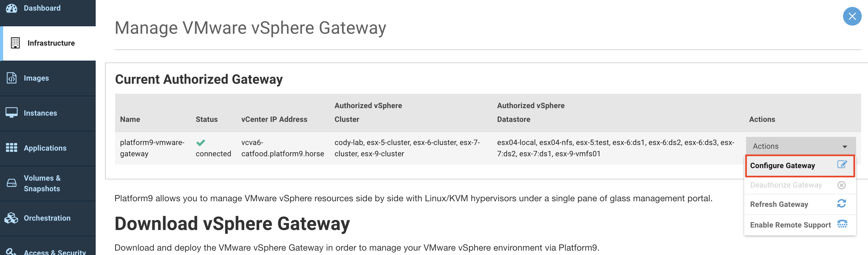868x255 pixels.
Task: Click the green connected status checkmark
Action: tap(200, 142)
